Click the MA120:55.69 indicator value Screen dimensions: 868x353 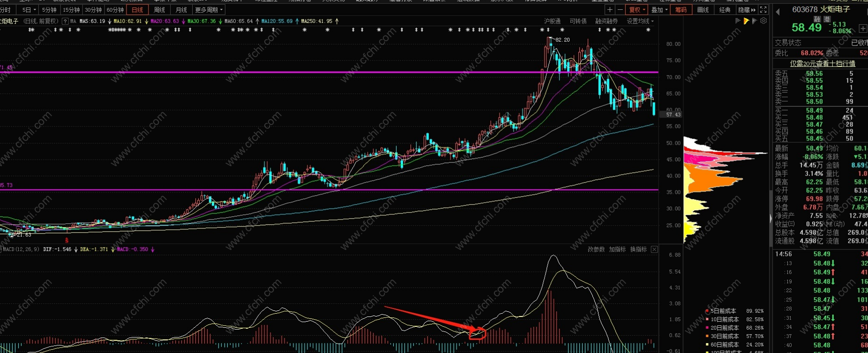(277, 21)
